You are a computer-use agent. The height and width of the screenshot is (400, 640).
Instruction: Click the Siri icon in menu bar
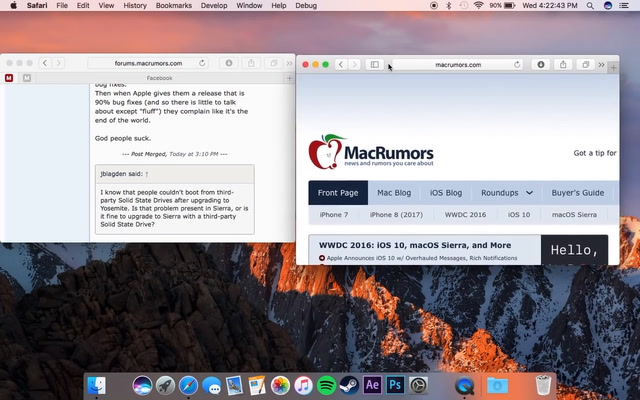point(608,5)
